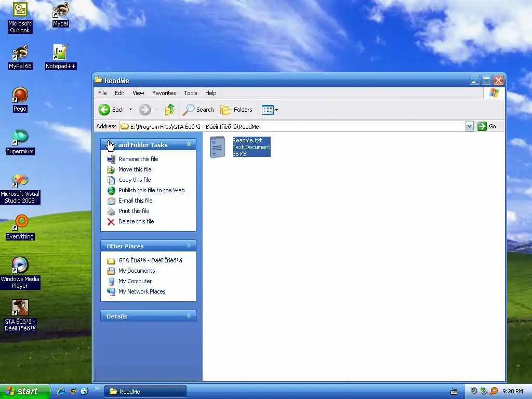Launch Internet Explorer from Quick Launch

61,392
